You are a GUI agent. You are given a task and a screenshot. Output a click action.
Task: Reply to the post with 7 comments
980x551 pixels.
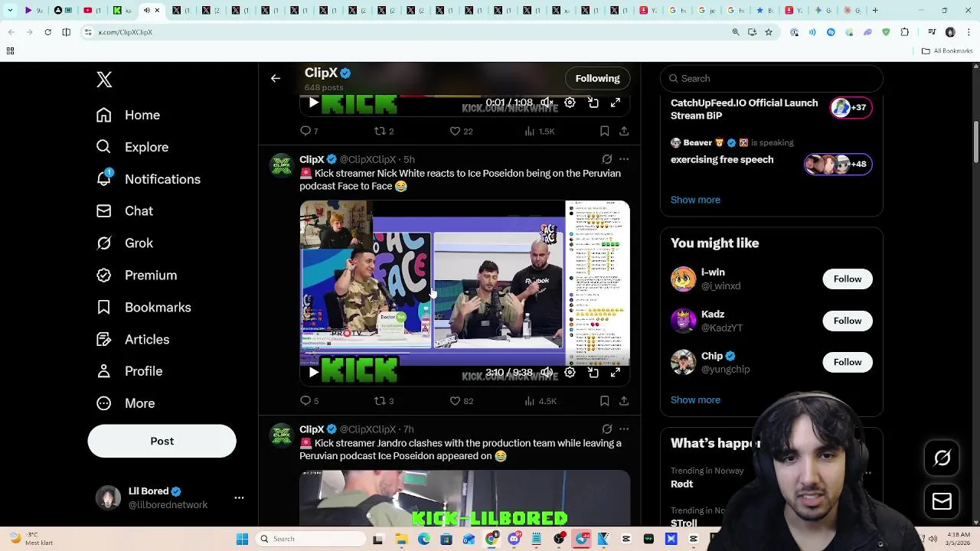pos(309,131)
